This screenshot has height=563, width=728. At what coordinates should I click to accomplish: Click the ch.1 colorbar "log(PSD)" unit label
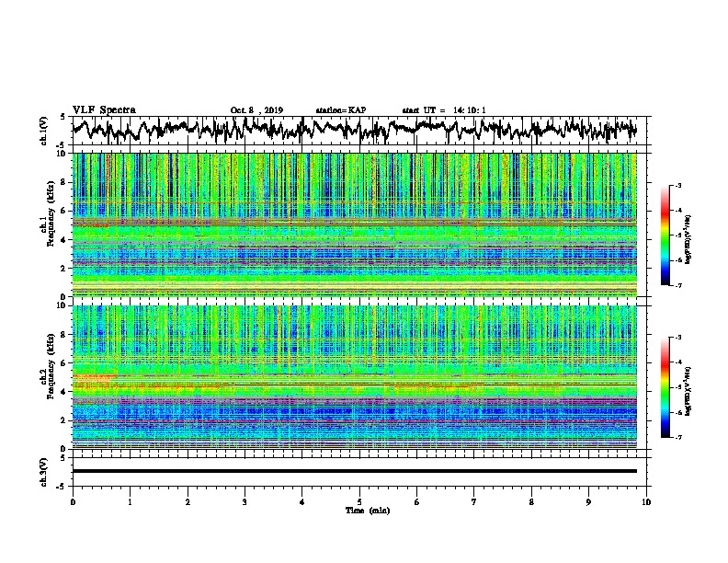(x=688, y=240)
